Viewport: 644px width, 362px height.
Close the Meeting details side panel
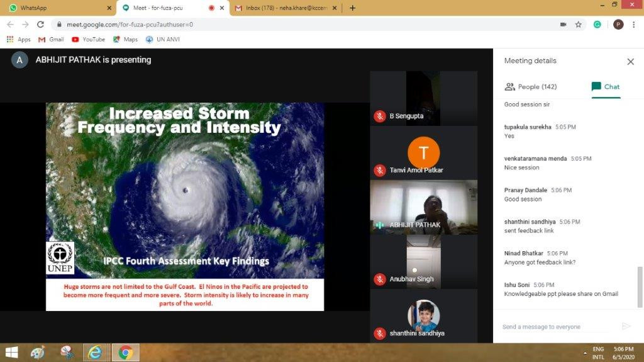coord(630,62)
